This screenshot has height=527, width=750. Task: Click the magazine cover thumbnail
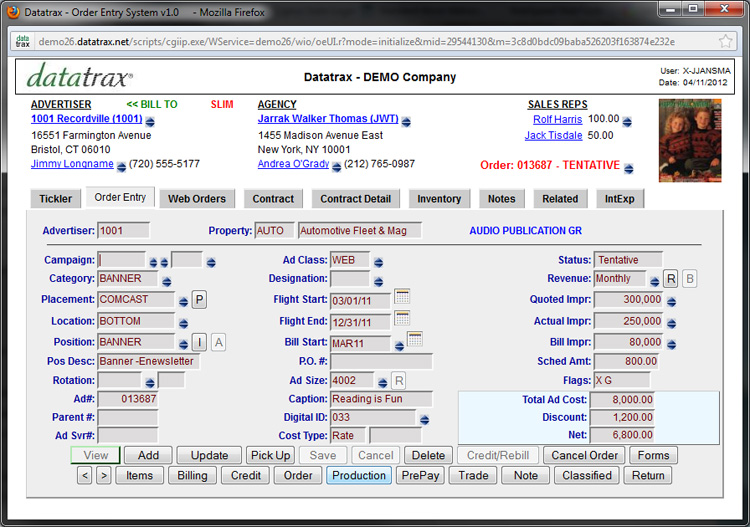tap(690, 141)
